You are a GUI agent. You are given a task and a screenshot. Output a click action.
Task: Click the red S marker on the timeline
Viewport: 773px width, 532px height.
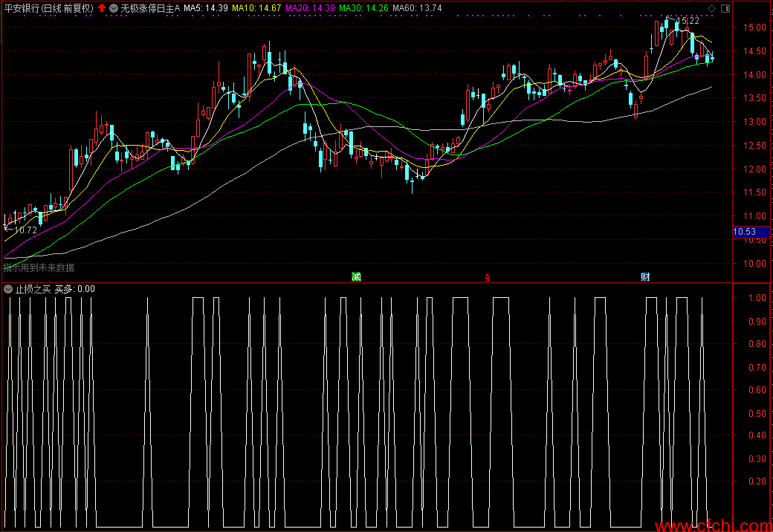pyautogui.click(x=487, y=278)
